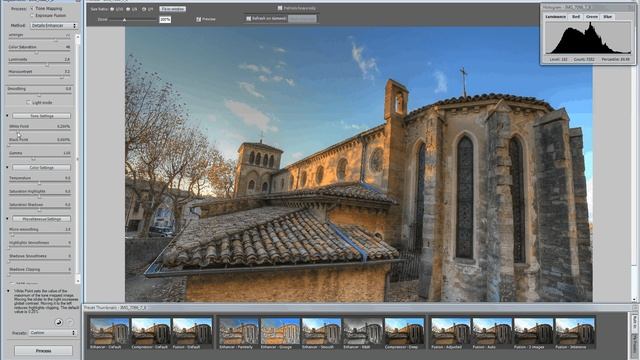Screen dimensions: 640x360
Task: Click the Shadows Smoothness slider
Action: coord(39,261)
